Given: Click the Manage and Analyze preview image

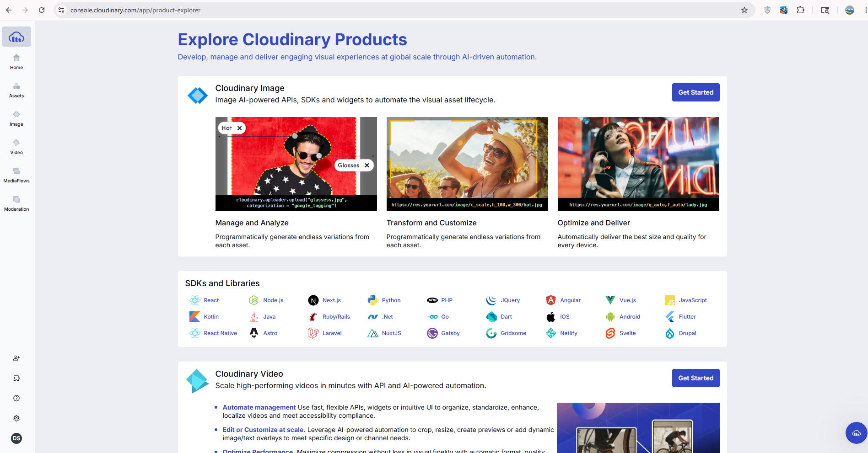Looking at the screenshot, I should click(x=296, y=164).
